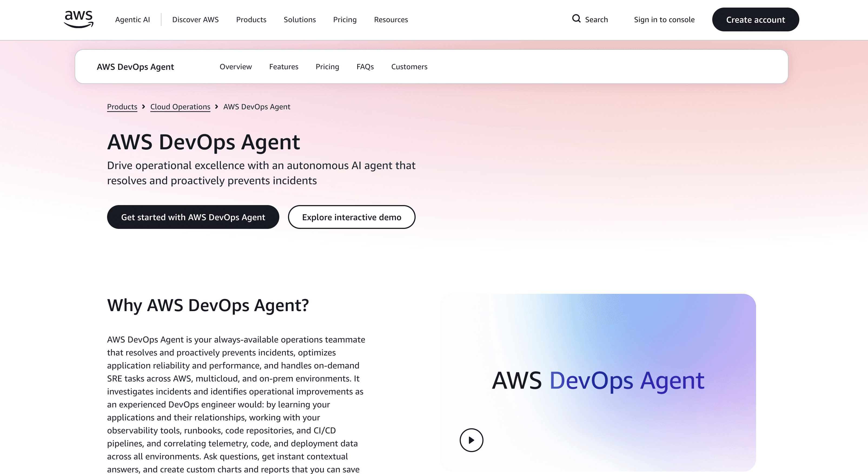Play the AWS DevOps Agent video
The image size is (868, 474).
(471, 440)
